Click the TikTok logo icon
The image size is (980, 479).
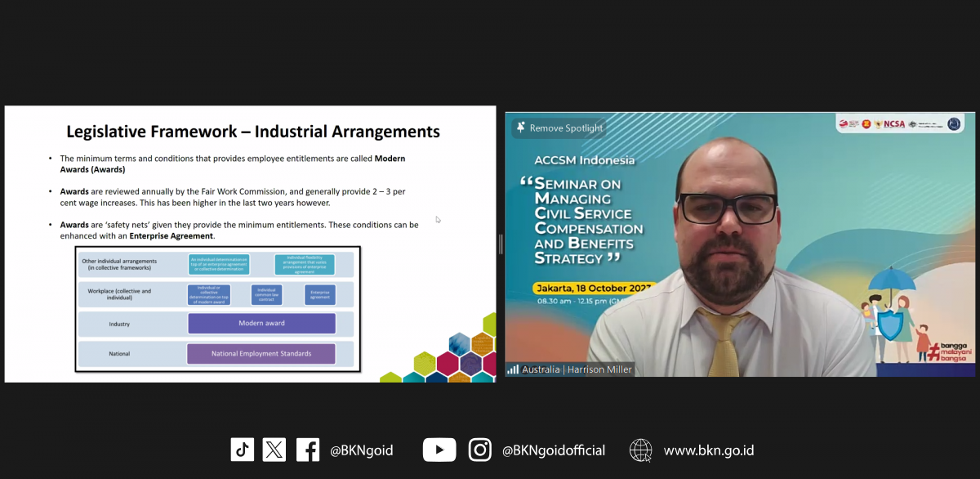click(243, 450)
